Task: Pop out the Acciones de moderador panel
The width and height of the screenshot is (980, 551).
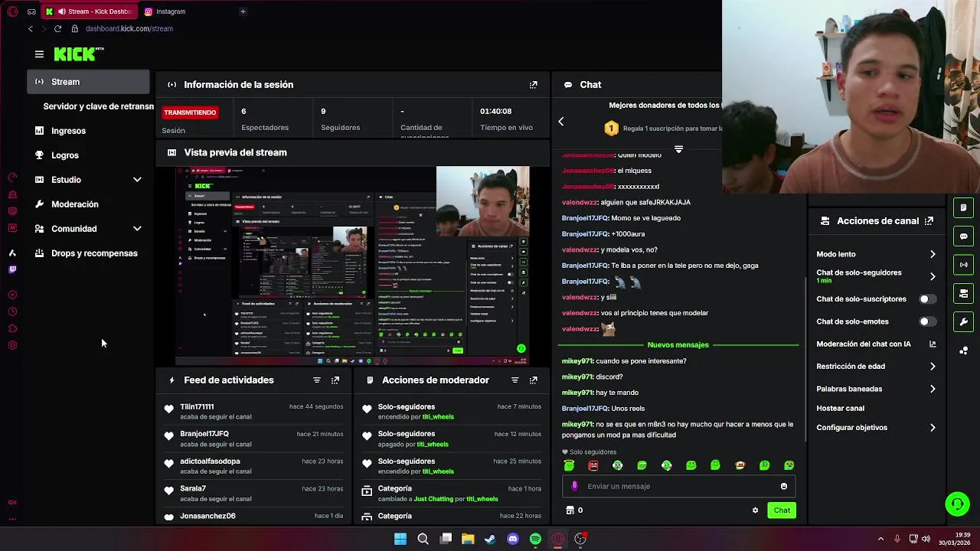Action: [x=534, y=380]
